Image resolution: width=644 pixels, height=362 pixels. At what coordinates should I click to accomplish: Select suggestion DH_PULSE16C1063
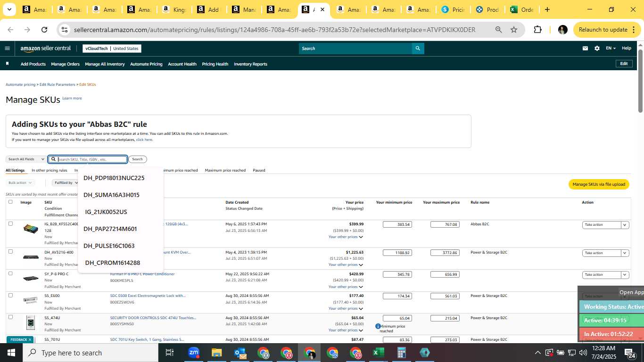[109, 246]
